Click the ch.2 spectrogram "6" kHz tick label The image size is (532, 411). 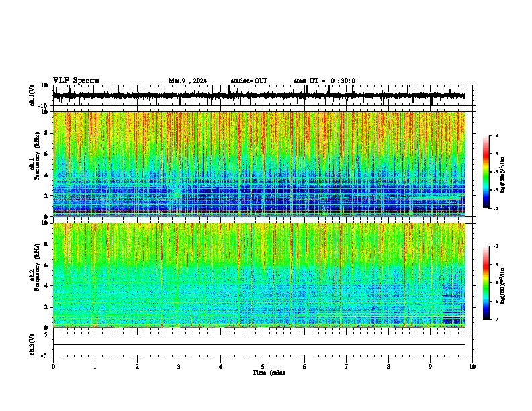click(x=46, y=265)
